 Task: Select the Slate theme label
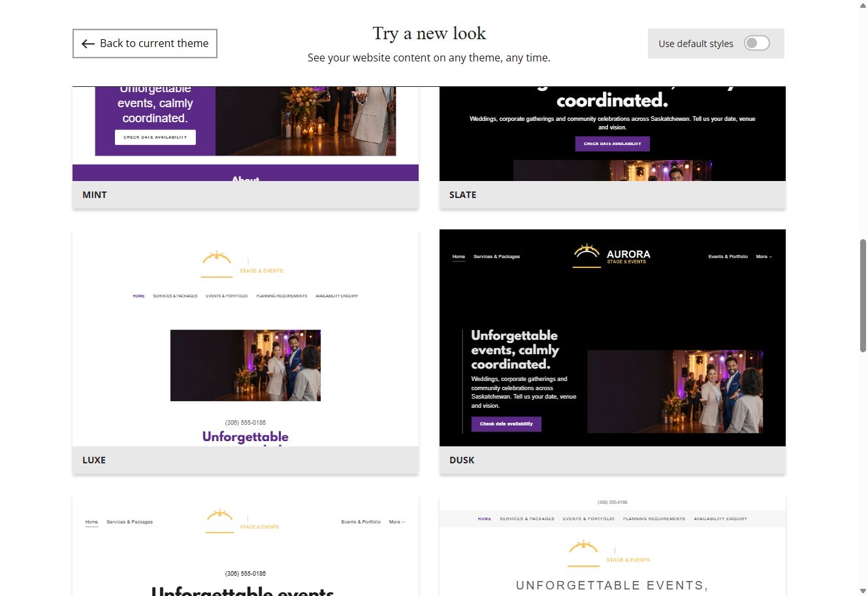[x=462, y=195]
